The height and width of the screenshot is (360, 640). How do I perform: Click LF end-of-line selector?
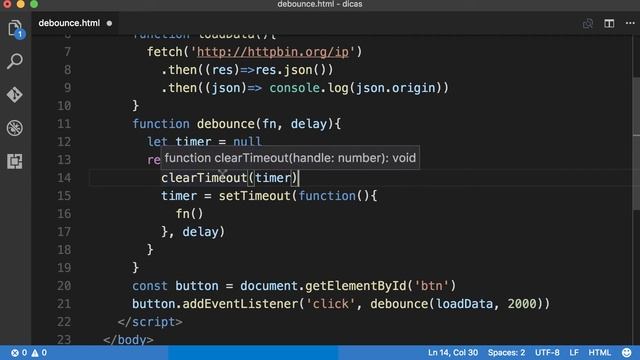574,353
